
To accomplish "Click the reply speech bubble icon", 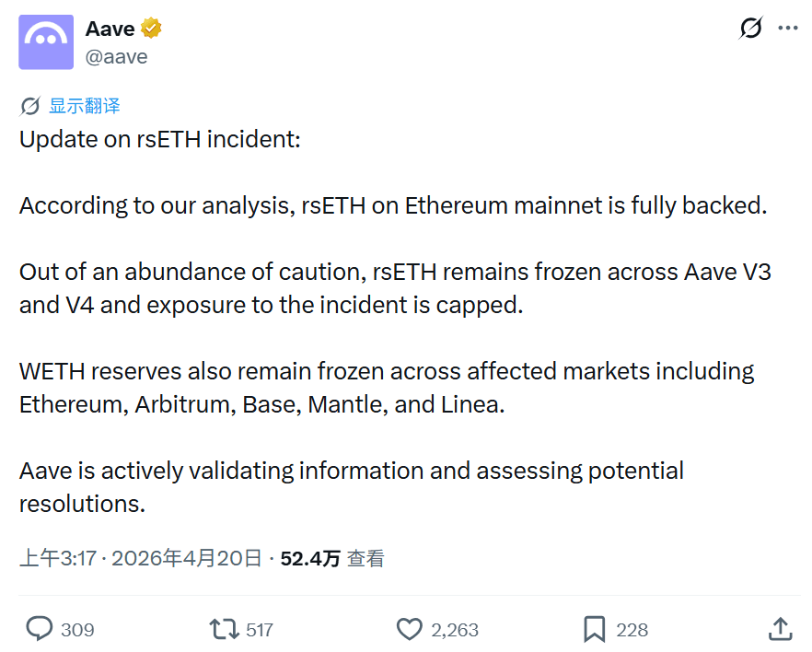I will (x=39, y=629).
